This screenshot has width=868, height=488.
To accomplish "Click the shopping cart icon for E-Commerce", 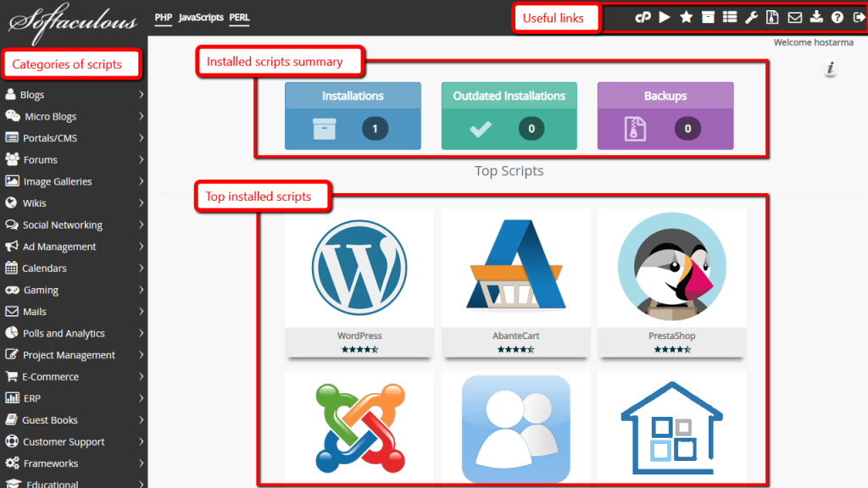I will [x=11, y=376].
